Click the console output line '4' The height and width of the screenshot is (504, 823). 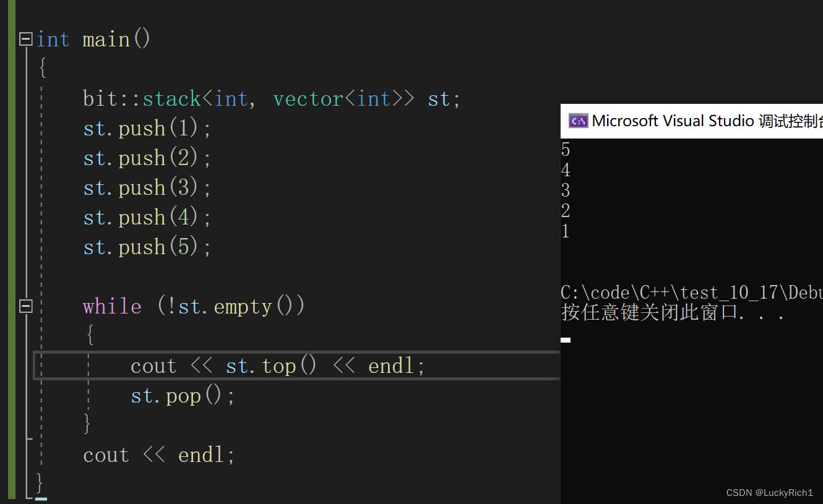pyautogui.click(x=566, y=170)
